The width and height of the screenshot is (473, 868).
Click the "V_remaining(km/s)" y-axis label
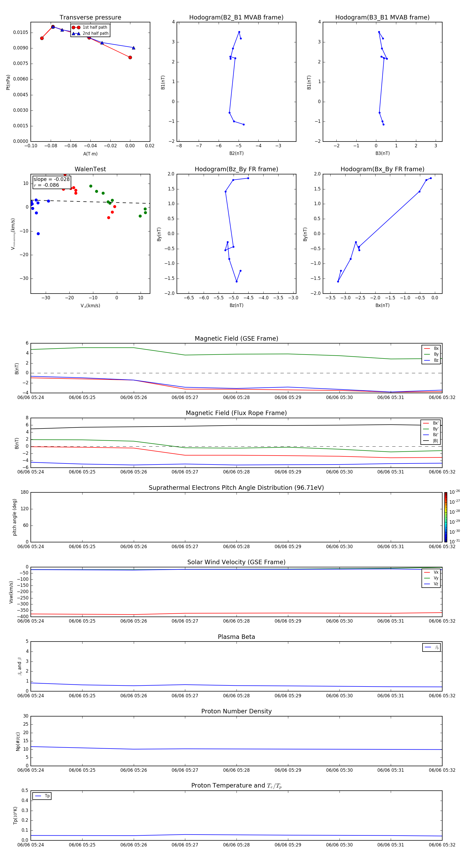(13, 234)
